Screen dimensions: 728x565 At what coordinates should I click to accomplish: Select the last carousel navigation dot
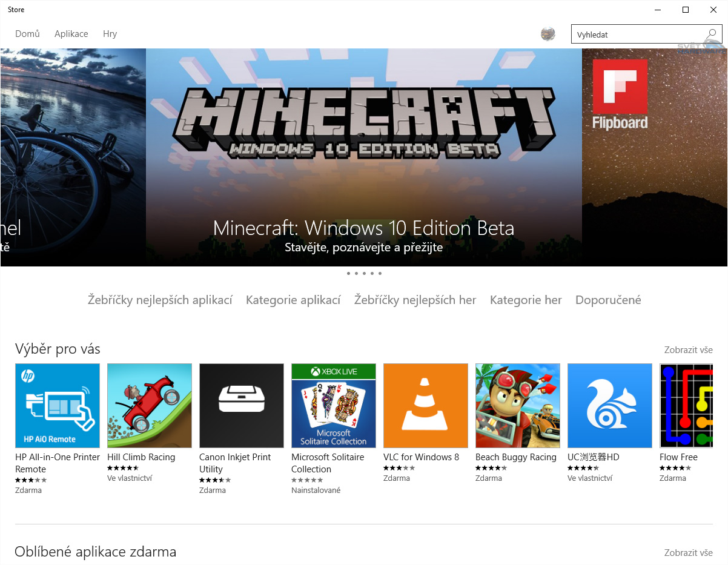[380, 273]
